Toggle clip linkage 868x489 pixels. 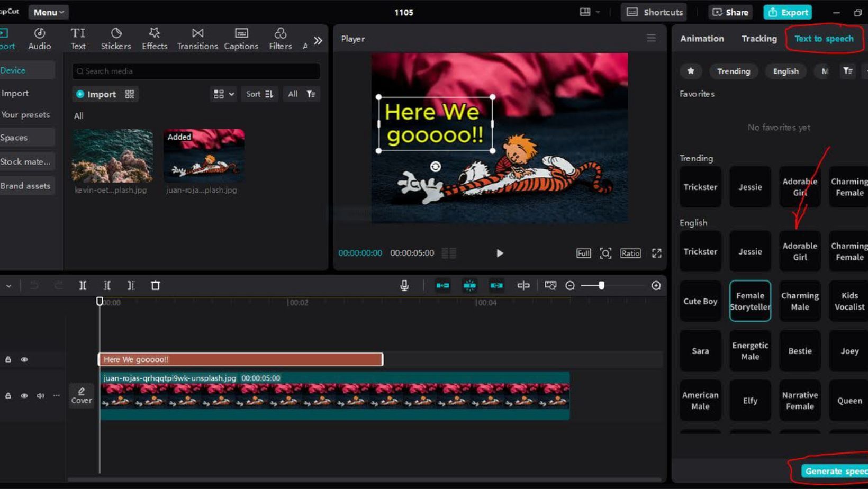(x=496, y=285)
